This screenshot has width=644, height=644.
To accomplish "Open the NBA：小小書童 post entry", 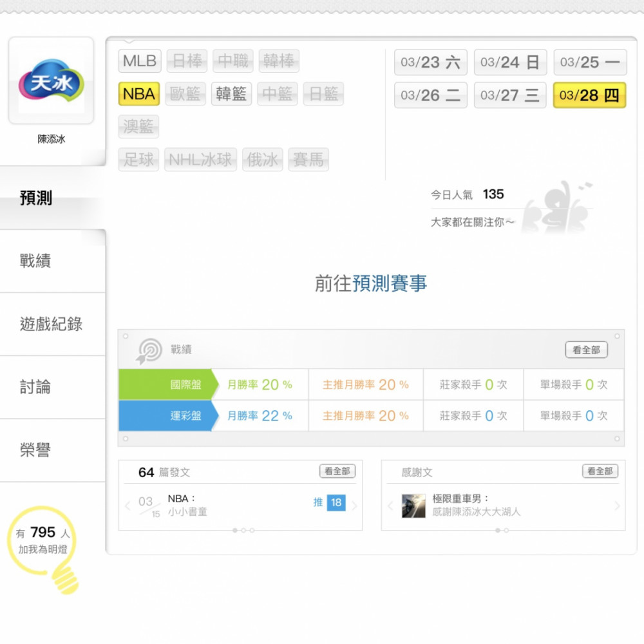I will (187, 505).
